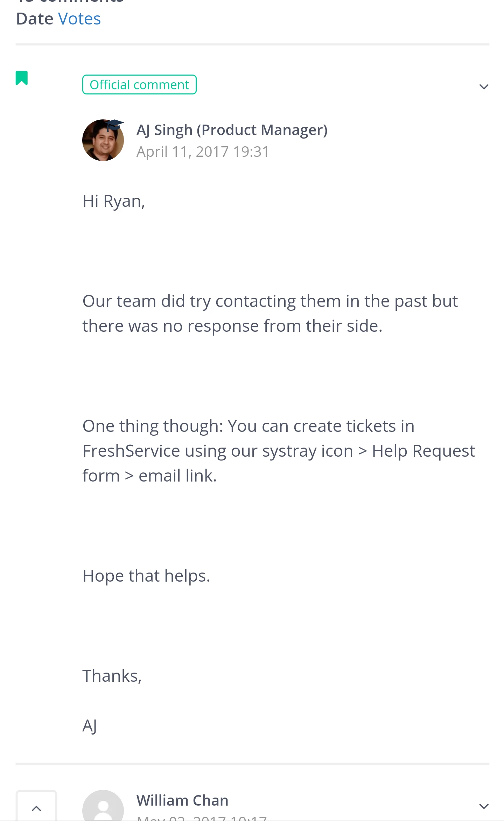Click the Official comment badge
Viewport: 504px width, 821px height.
point(139,85)
